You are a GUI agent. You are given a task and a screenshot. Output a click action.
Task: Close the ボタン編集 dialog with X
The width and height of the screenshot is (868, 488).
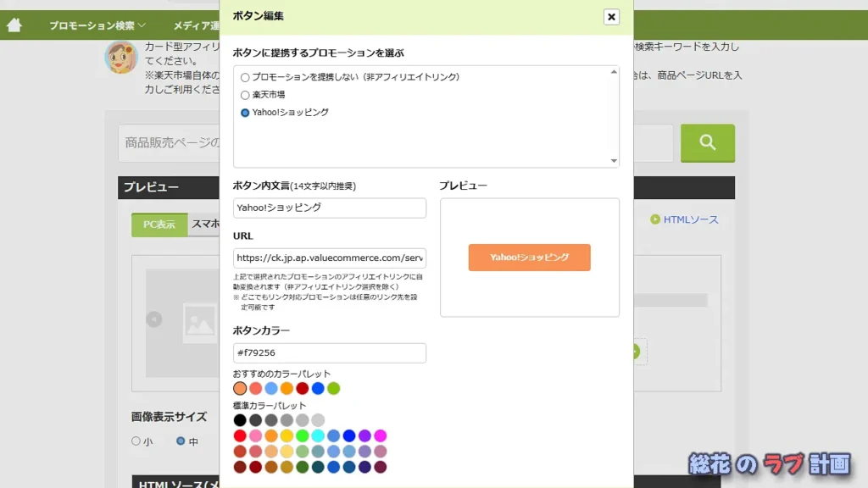click(611, 17)
